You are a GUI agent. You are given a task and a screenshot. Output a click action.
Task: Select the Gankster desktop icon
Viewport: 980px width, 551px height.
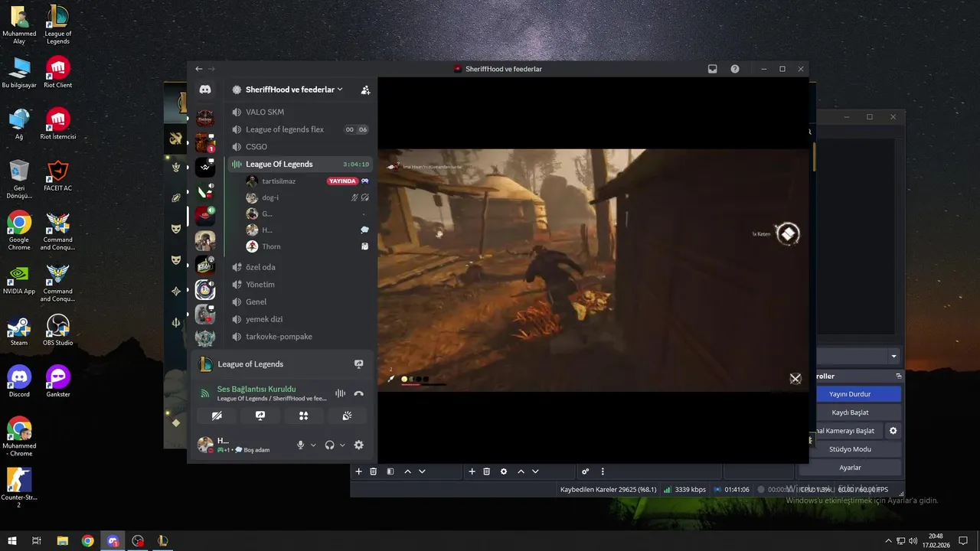(58, 382)
